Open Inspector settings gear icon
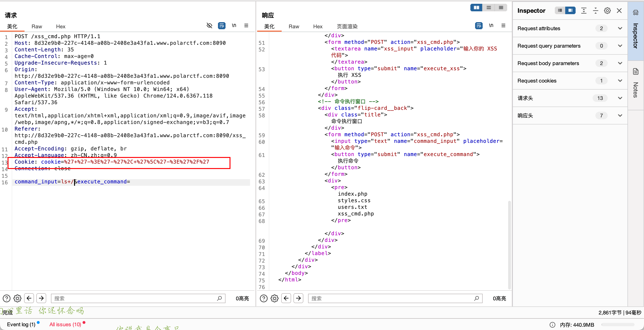 (x=607, y=11)
